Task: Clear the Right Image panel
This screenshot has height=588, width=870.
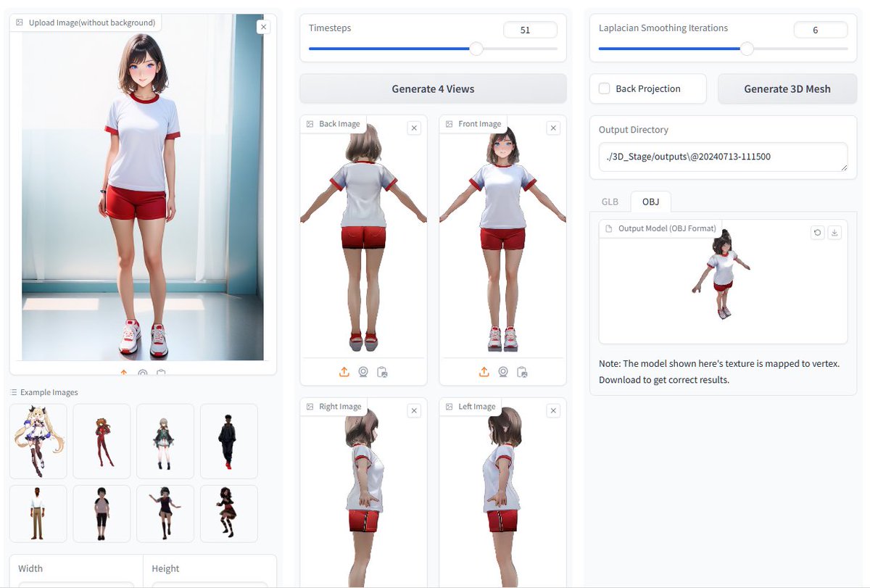Action: (x=414, y=411)
